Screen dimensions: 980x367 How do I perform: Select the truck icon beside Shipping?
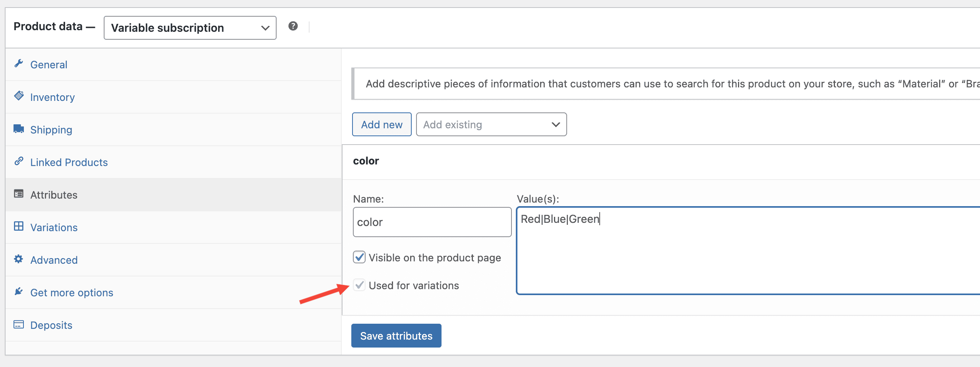tap(19, 129)
